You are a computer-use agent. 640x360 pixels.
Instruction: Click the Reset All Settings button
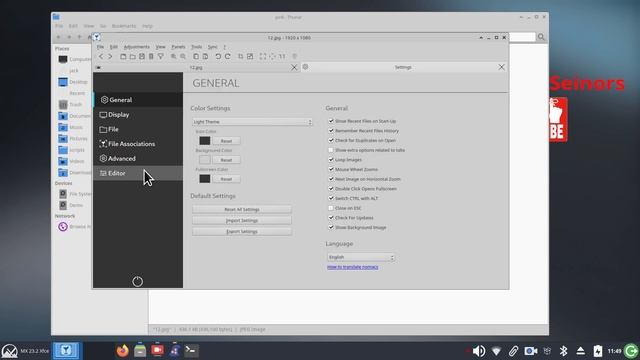(x=242, y=209)
